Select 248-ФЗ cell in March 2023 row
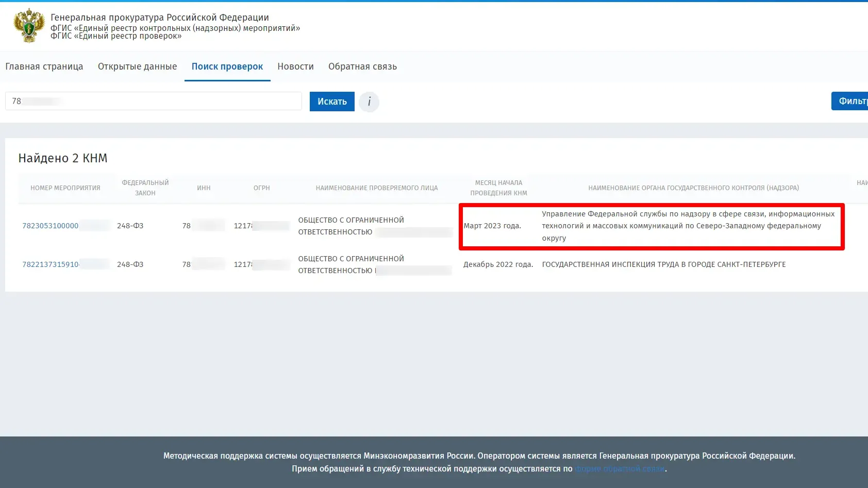Viewport: 868px width, 488px height. 130,226
